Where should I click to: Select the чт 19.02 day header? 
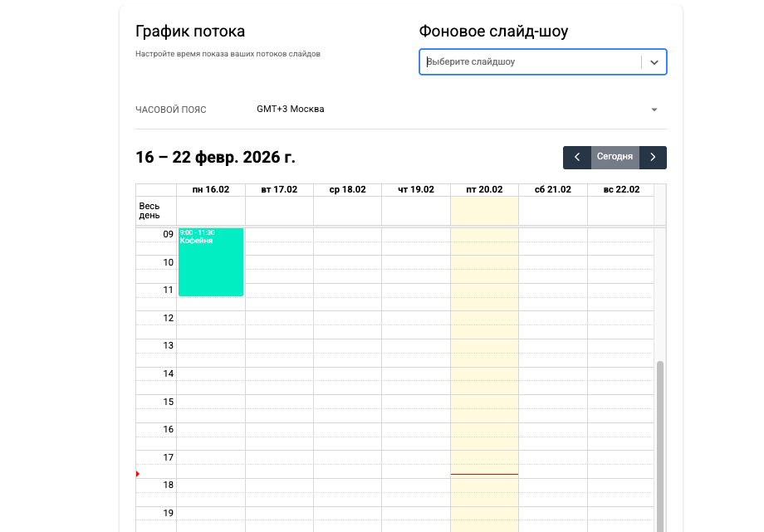(415, 190)
